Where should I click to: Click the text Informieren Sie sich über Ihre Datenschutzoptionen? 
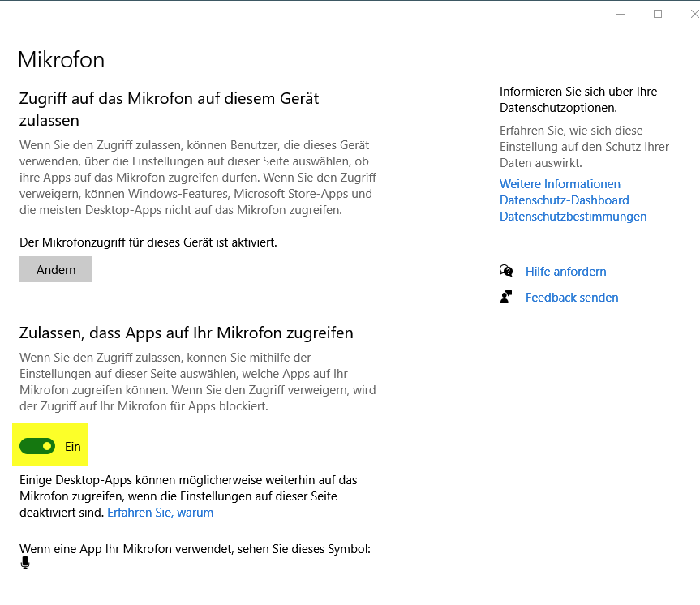[x=578, y=100]
